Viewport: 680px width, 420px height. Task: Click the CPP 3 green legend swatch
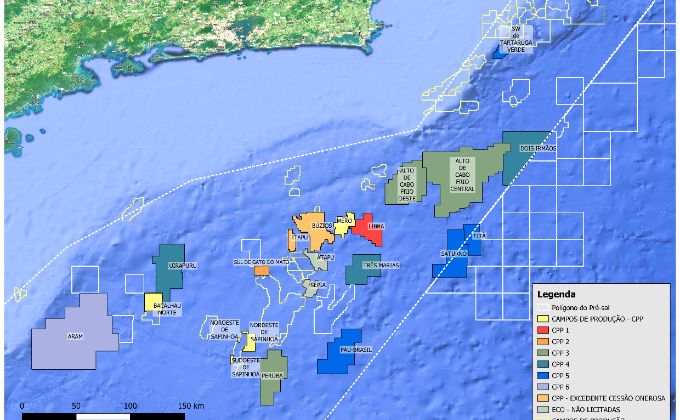pos(543,352)
